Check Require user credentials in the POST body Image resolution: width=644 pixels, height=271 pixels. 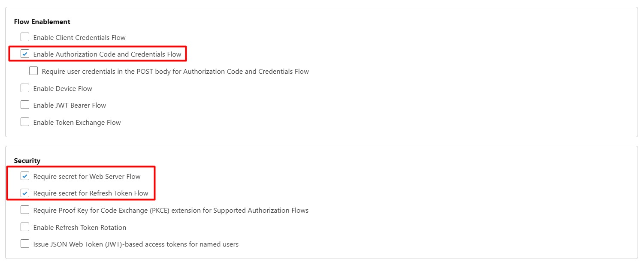point(33,71)
